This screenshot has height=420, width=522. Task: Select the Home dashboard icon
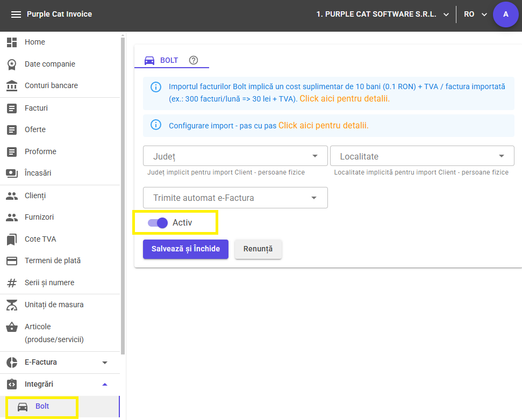click(12, 42)
